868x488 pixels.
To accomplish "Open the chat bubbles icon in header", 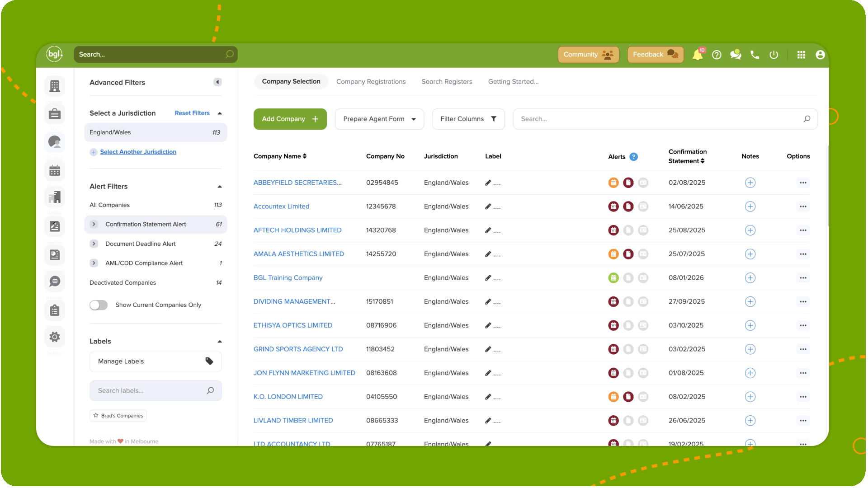I will pyautogui.click(x=736, y=55).
